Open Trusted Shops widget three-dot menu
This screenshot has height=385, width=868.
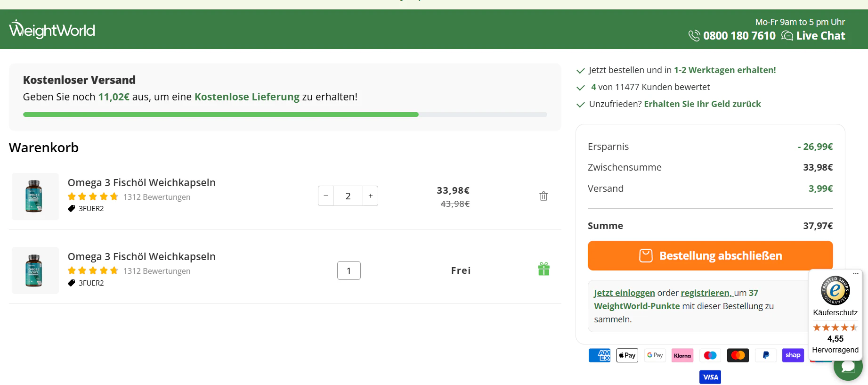click(x=856, y=273)
